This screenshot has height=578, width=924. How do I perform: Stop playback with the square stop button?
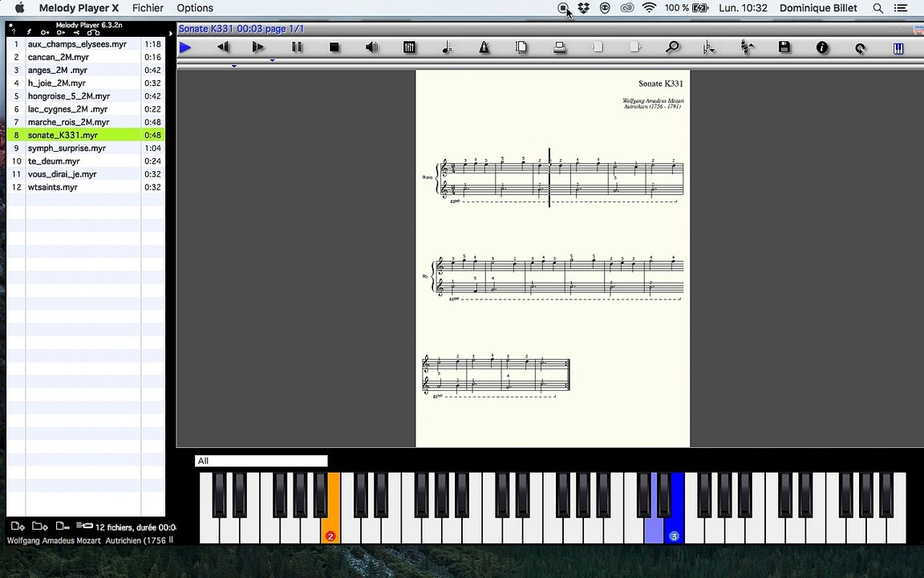tap(334, 47)
